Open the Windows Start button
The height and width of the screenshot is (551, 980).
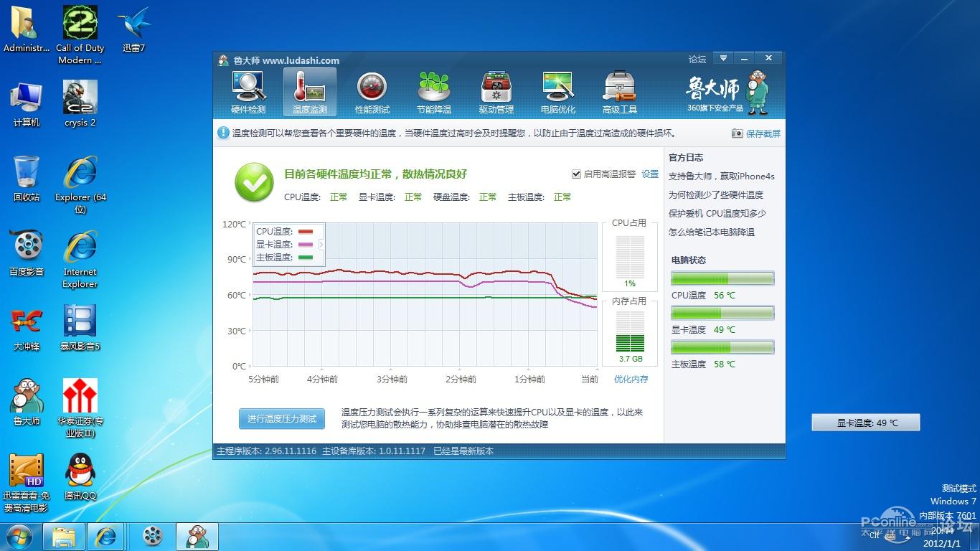point(18,536)
